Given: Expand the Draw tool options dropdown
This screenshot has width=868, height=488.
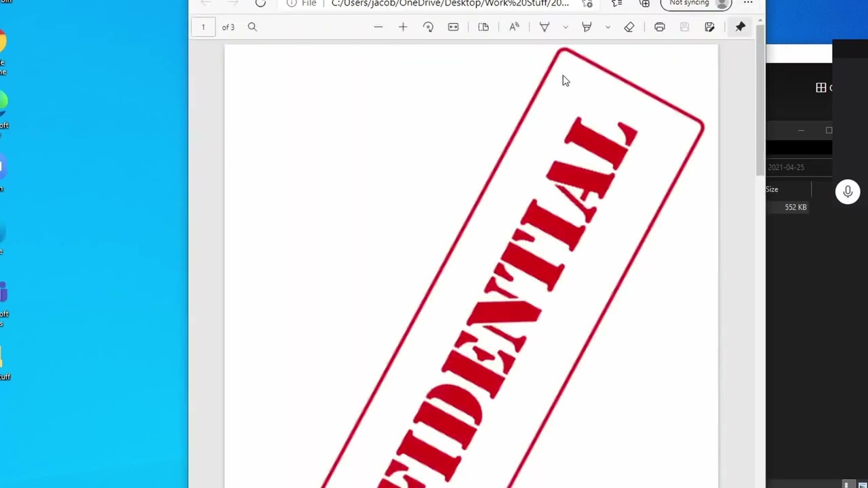Looking at the screenshot, I should click(x=566, y=27).
